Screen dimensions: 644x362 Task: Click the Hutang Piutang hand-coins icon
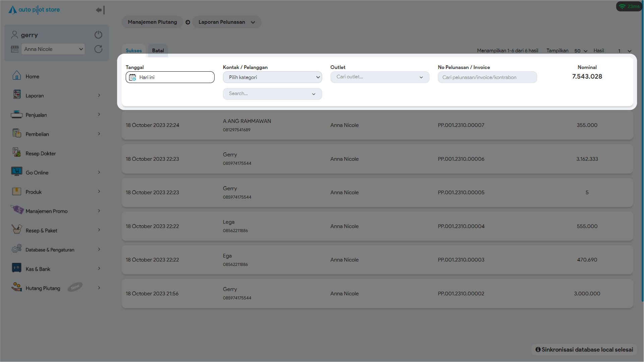pyautogui.click(x=16, y=287)
